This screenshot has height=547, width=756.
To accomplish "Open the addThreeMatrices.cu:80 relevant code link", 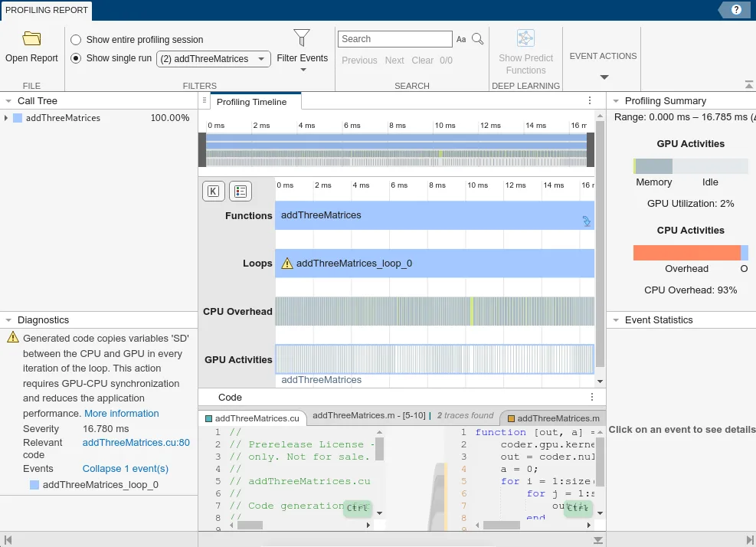I will tap(136, 443).
